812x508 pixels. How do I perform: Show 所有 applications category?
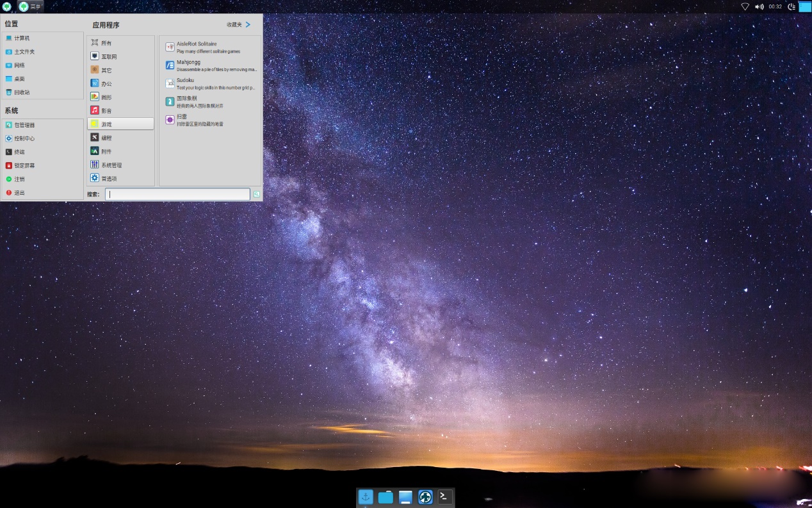point(106,43)
